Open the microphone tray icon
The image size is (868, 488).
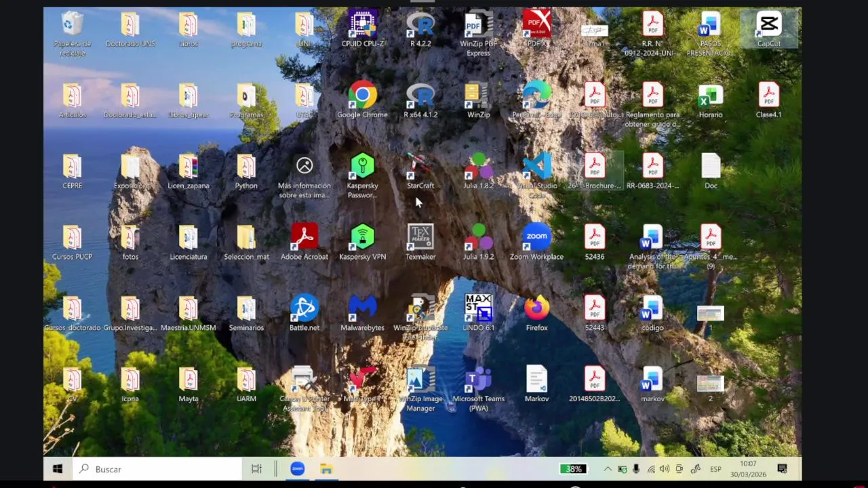coord(636,469)
